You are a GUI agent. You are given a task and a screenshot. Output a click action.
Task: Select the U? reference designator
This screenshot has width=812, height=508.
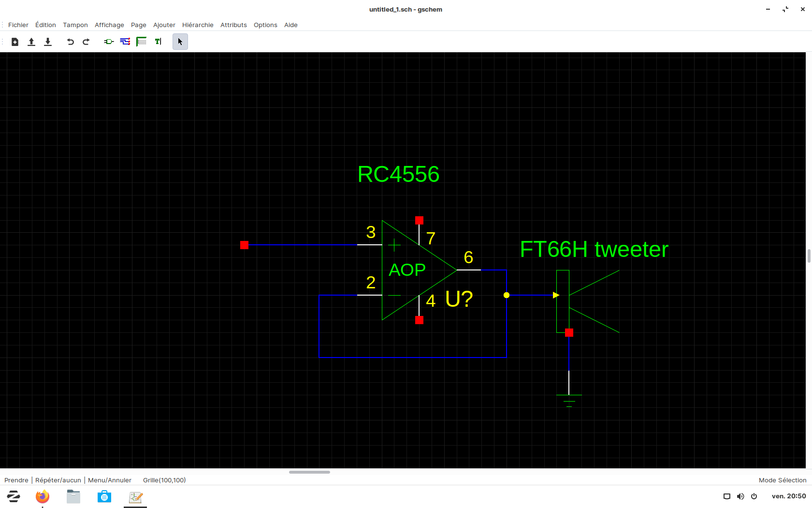point(459,299)
